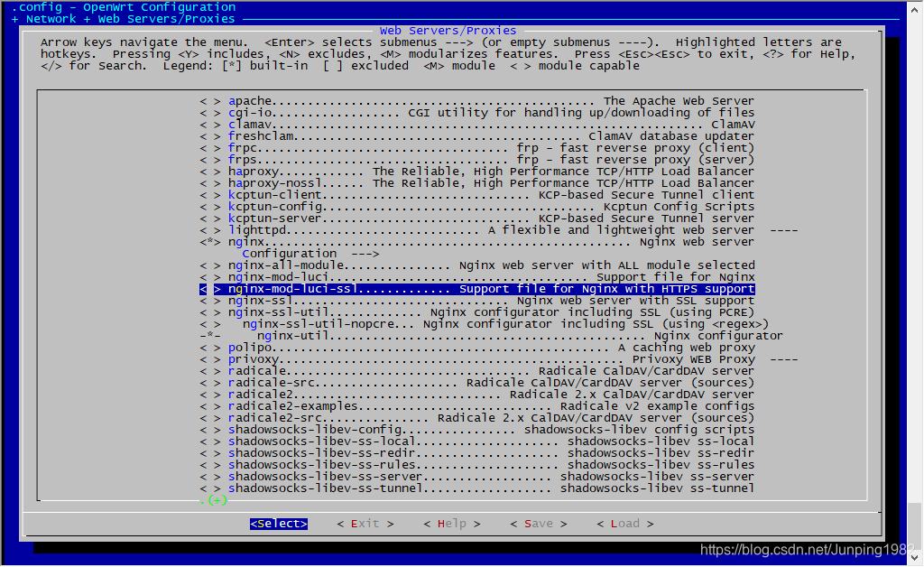The width and height of the screenshot is (924, 567).
Task: Select the lighttpd web server entry
Action: click(x=498, y=230)
